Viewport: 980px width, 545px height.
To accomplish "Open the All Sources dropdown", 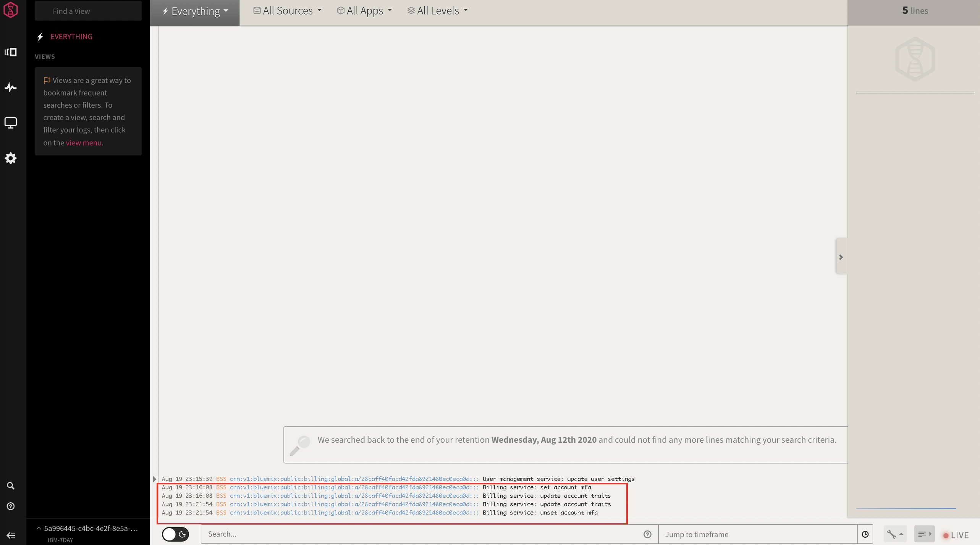I will click(288, 11).
